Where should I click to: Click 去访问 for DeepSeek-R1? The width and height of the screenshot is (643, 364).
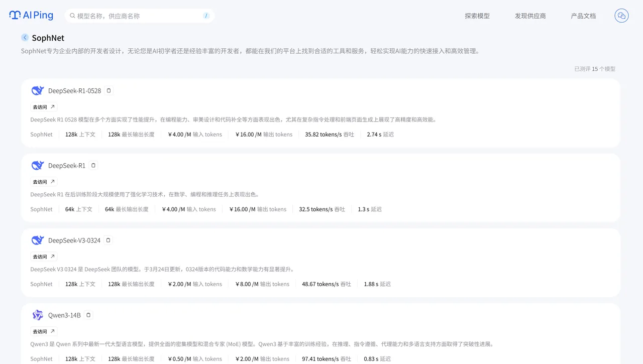click(44, 182)
